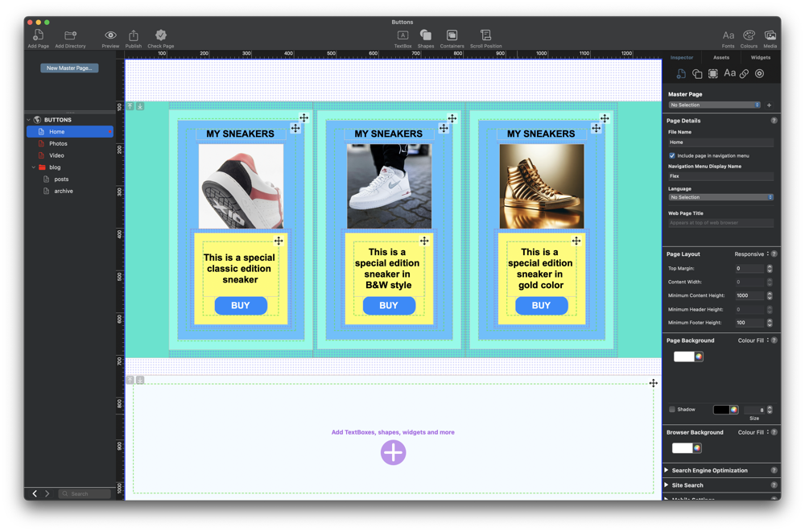Click the help icon in Page Details
The image size is (805, 532).
coord(774,121)
